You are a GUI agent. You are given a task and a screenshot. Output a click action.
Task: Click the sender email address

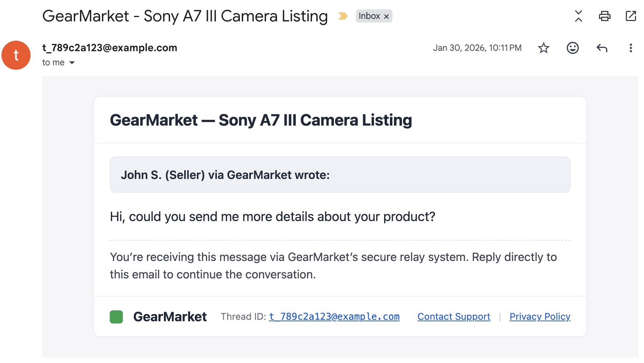[x=110, y=48]
